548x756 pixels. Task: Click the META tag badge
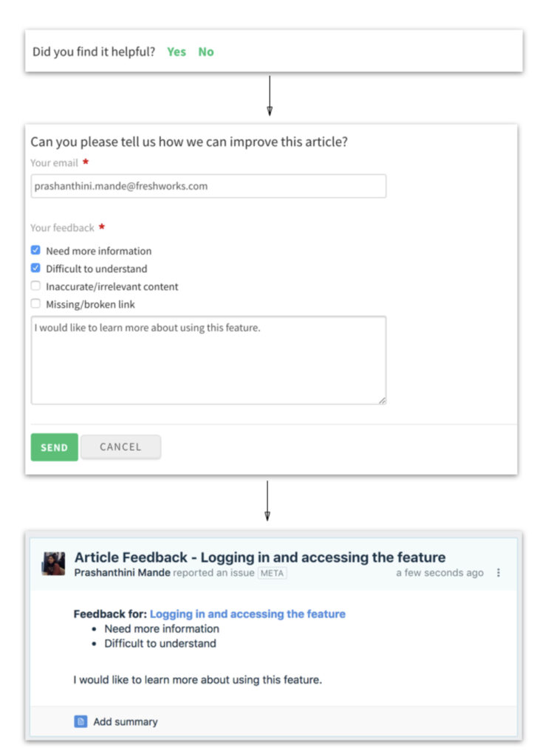(272, 573)
